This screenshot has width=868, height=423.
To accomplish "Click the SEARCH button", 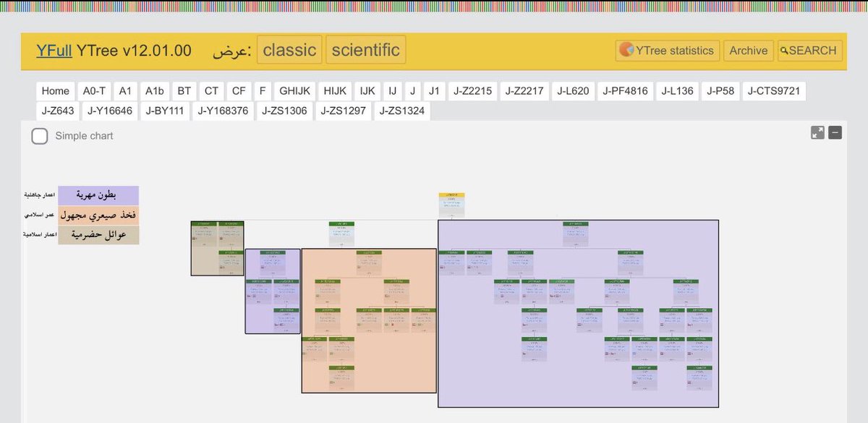I will point(809,51).
